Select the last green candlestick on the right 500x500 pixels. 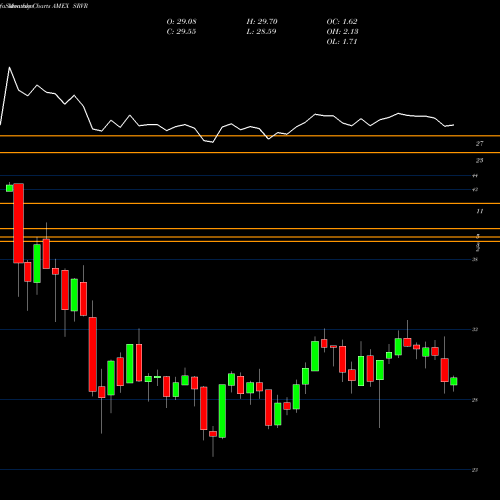454,381
